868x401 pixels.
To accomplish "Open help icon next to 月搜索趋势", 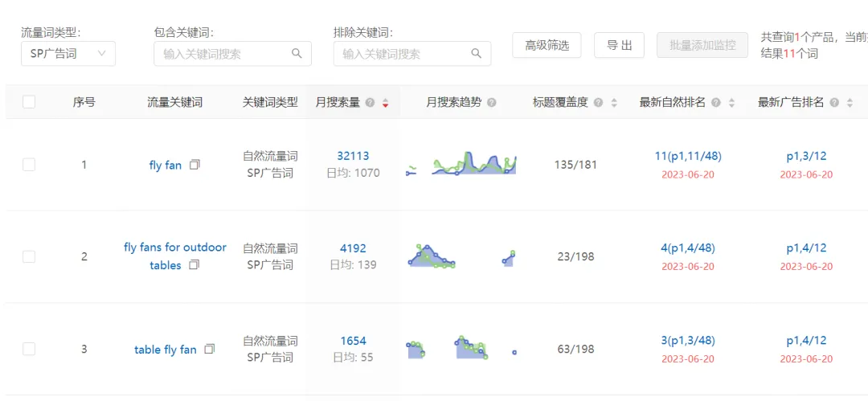I will (492, 103).
